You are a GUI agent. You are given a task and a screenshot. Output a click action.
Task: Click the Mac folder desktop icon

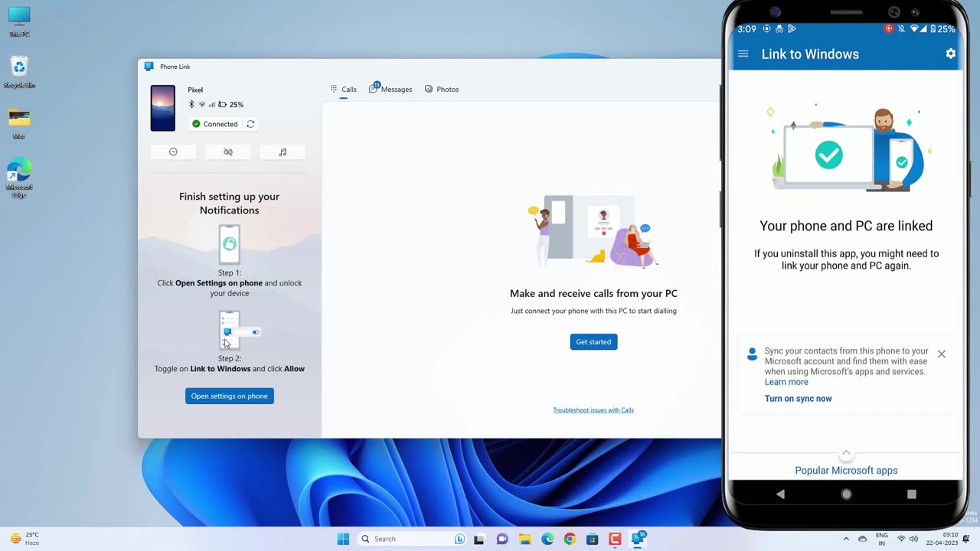coord(19,124)
